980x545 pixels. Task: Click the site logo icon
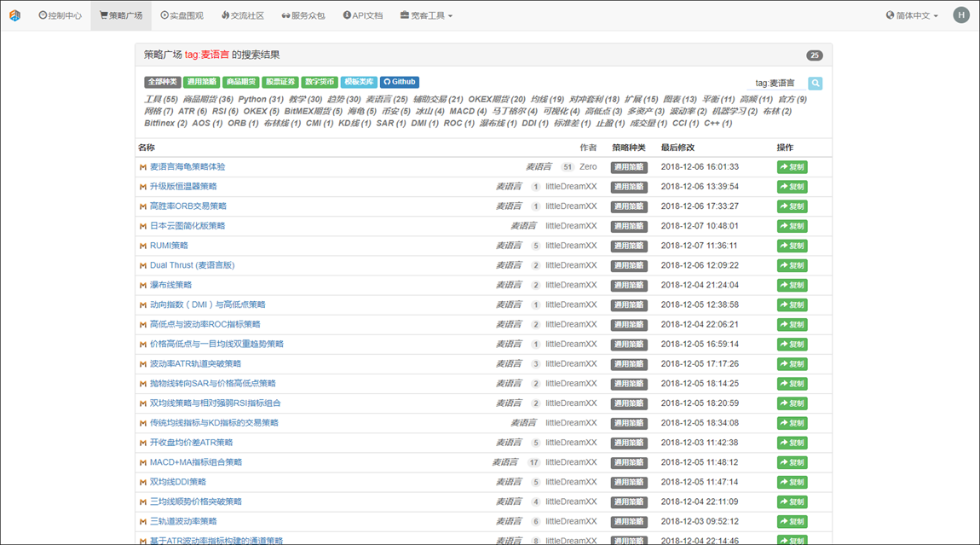(14, 15)
